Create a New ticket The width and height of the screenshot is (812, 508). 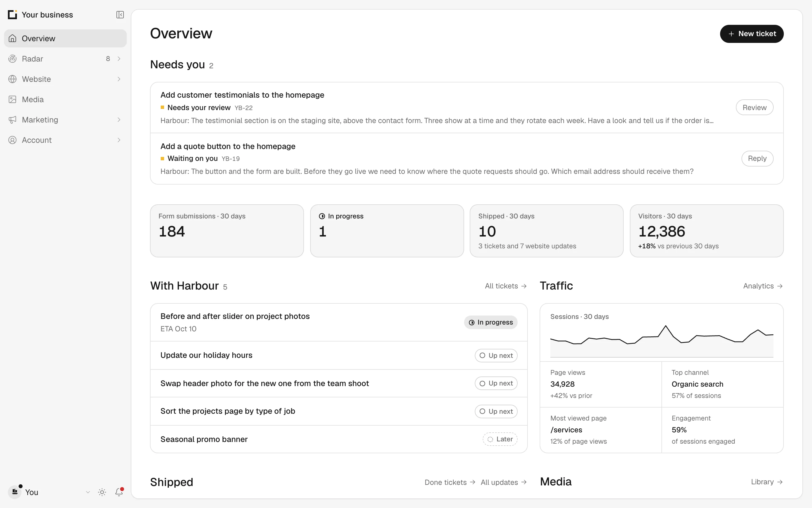(752, 34)
